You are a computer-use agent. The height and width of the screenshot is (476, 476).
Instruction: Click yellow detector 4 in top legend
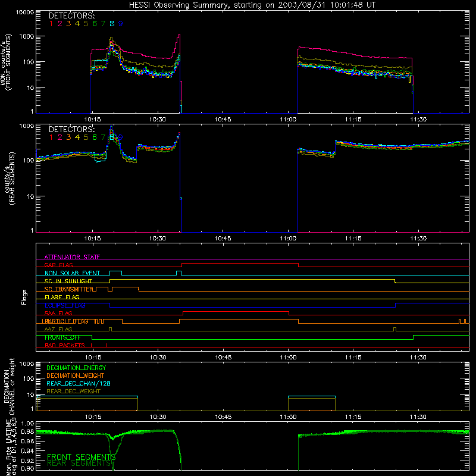point(77,23)
